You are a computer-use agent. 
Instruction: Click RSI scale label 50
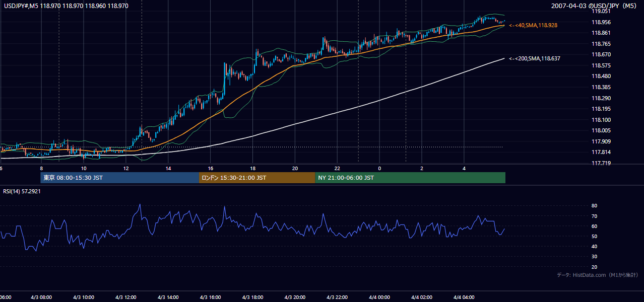(595, 236)
